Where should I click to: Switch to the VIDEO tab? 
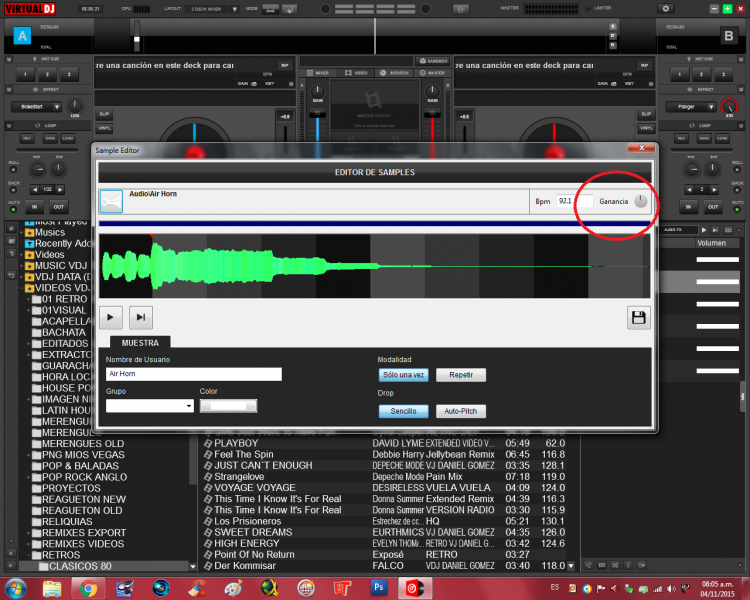(357, 73)
